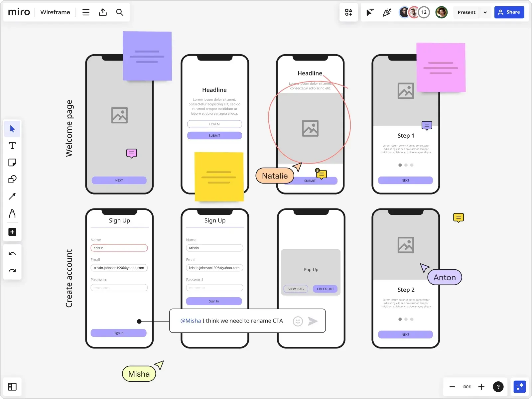Open the Templates and apps picker
The height and width of the screenshot is (399, 532).
(x=348, y=12)
